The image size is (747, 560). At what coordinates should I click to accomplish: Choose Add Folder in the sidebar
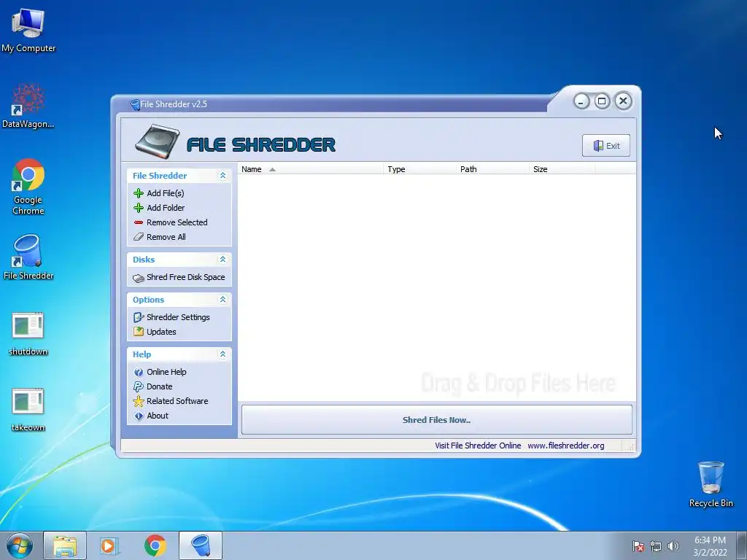(x=166, y=208)
